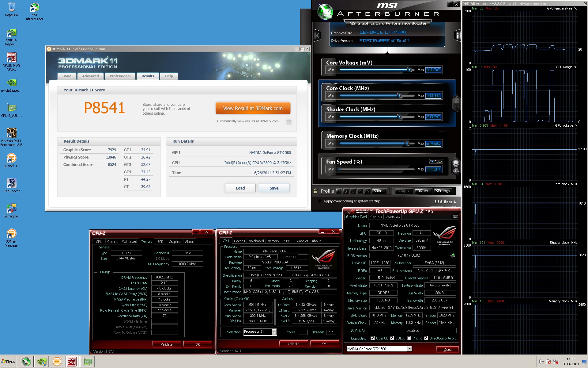Click the Core Clock slider handle
This screenshot has height=368, width=588.
point(399,96)
